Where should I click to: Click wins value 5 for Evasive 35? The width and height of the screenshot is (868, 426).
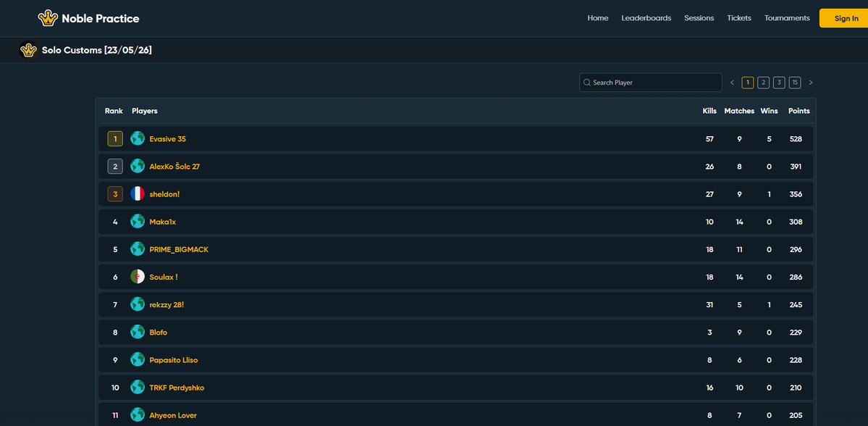click(x=769, y=139)
